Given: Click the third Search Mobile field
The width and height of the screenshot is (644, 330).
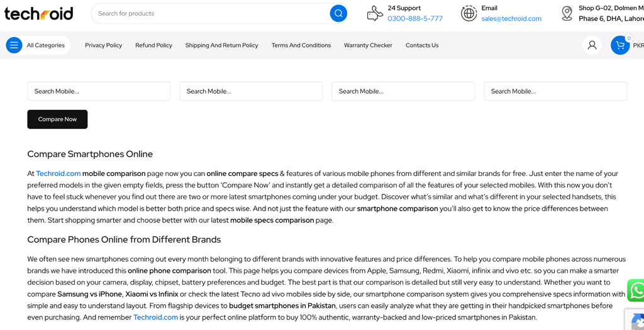Looking at the screenshot, I should pos(403,91).
